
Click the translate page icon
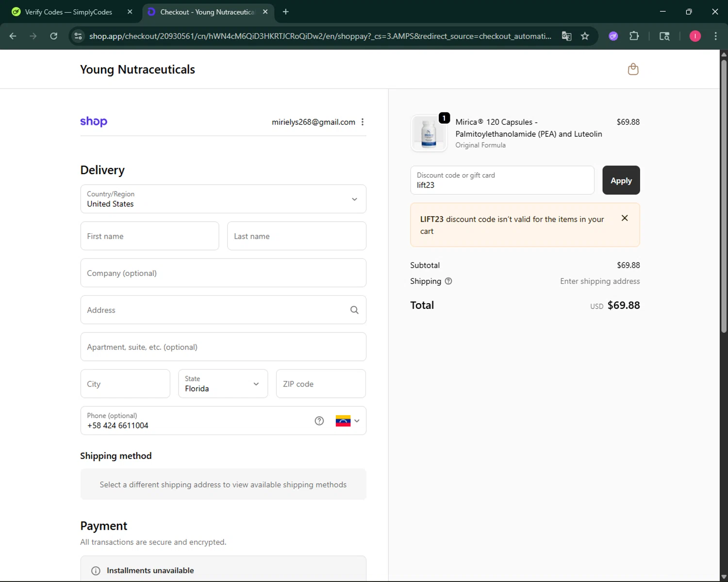point(566,36)
